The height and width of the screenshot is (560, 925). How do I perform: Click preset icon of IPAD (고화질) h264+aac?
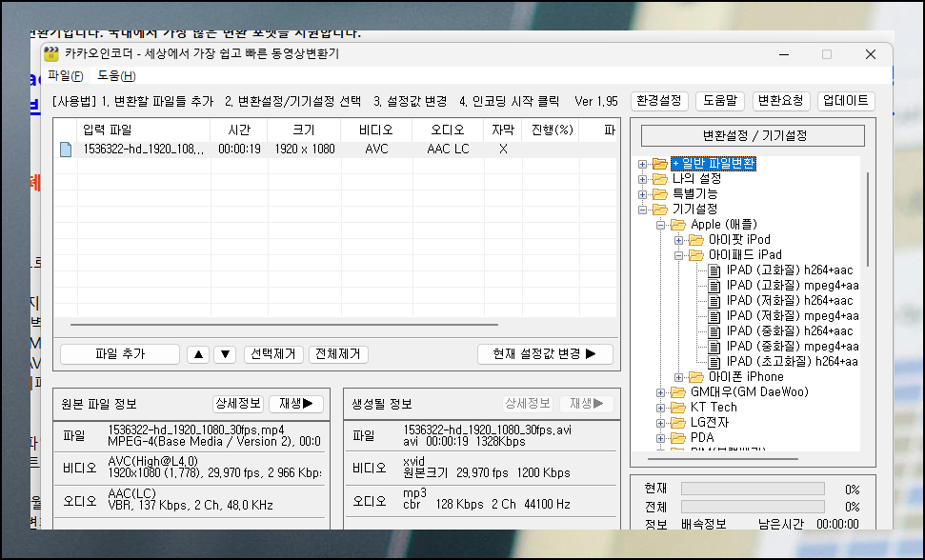pos(714,270)
